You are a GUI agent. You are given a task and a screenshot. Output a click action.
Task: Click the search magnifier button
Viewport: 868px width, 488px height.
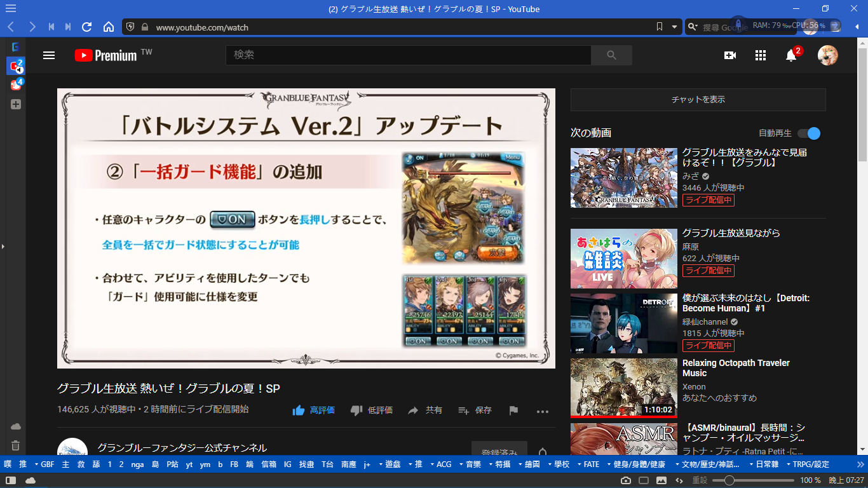tap(611, 55)
